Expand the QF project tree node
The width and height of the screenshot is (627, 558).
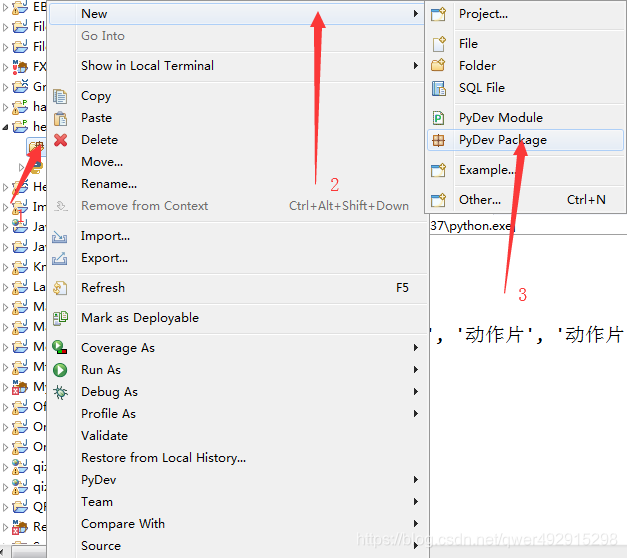point(5,507)
